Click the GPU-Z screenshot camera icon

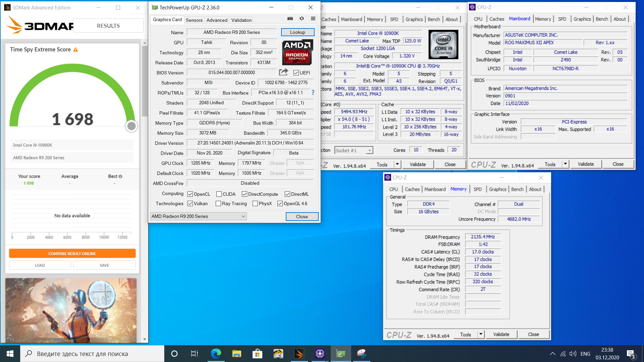pyautogui.click(x=290, y=19)
